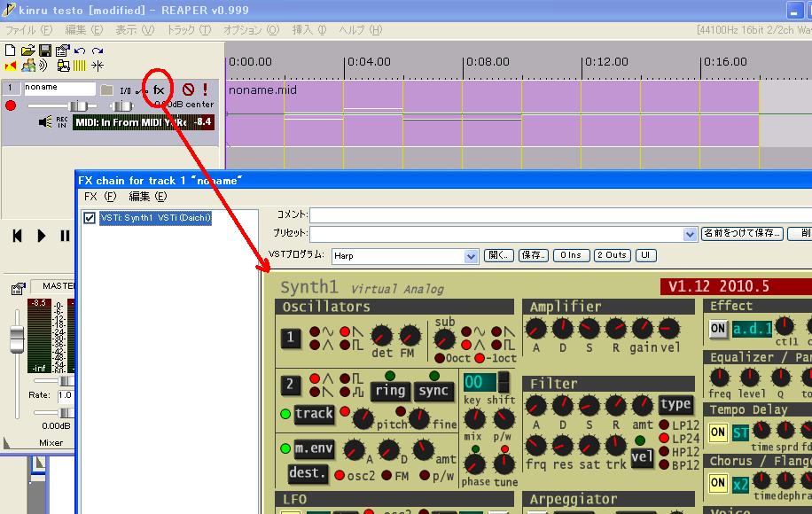Screen dimensions: 812x514
Task: Open the 表示 (V) menu
Action: click(134, 30)
